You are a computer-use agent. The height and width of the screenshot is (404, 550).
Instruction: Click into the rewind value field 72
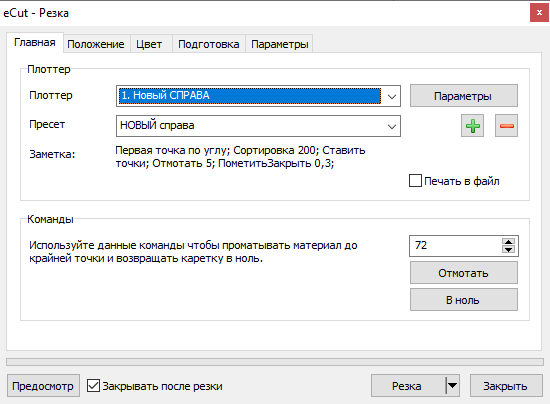(x=455, y=245)
